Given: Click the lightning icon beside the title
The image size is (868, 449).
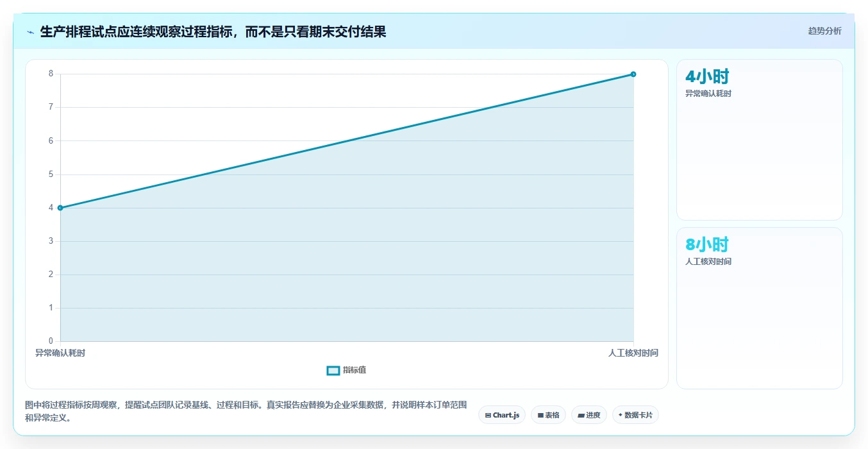Looking at the screenshot, I should click(x=30, y=31).
